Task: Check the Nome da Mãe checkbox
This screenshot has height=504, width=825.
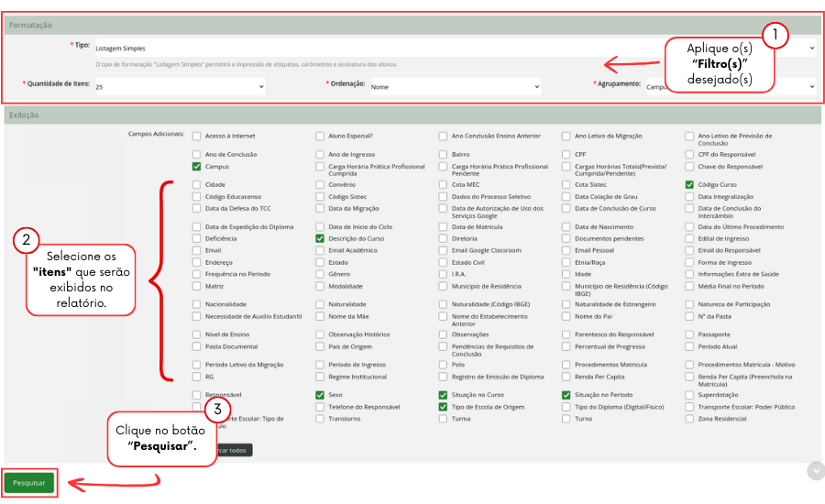Action: [x=320, y=316]
